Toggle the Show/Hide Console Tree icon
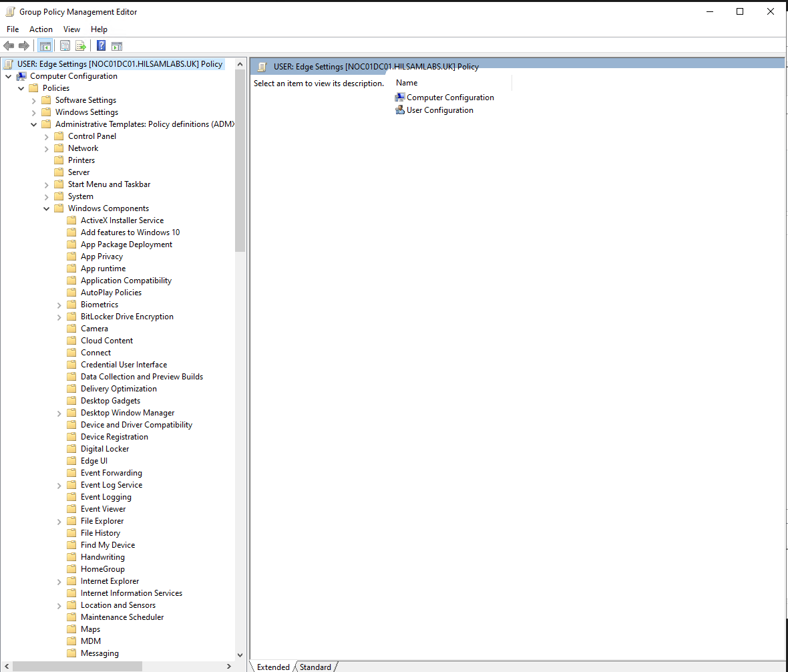 coord(45,45)
